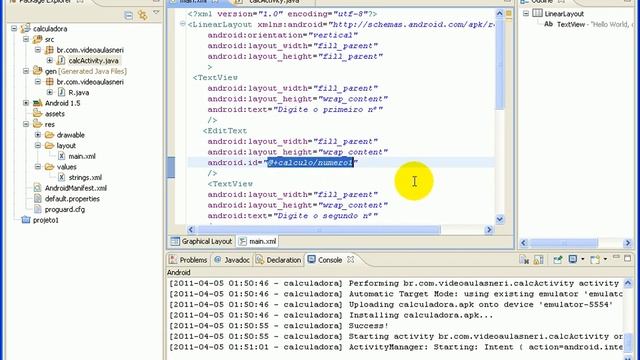The image size is (640, 360).
Task: Switch to the Javadoc tab
Action: click(x=232, y=260)
